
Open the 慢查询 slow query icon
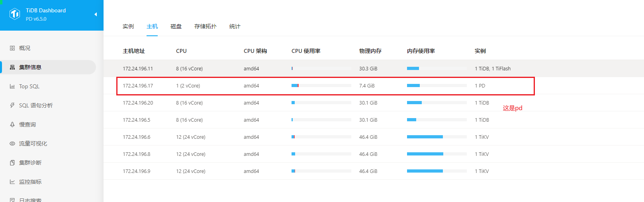click(12, 124)
